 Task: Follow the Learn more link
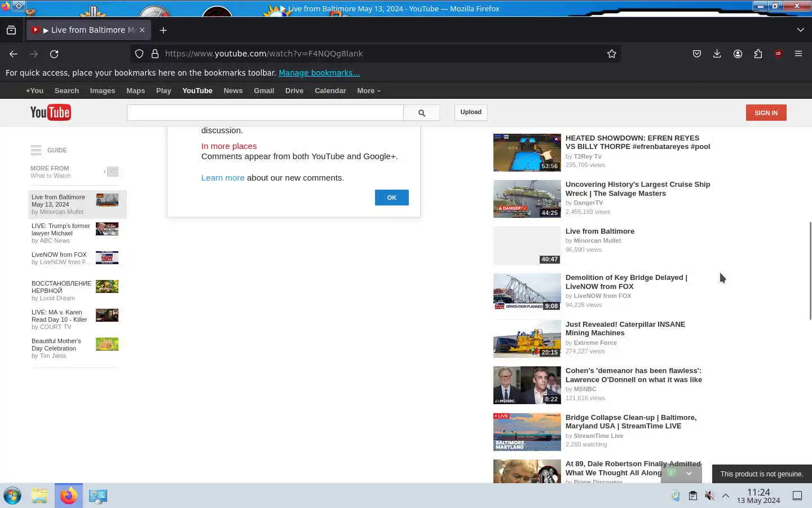223,178
